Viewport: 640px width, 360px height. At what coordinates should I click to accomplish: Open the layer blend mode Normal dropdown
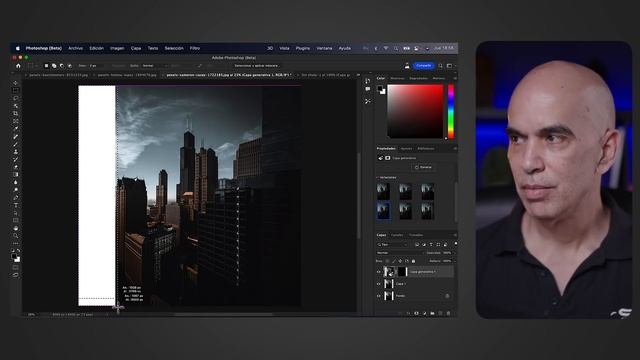pos(399,253)
